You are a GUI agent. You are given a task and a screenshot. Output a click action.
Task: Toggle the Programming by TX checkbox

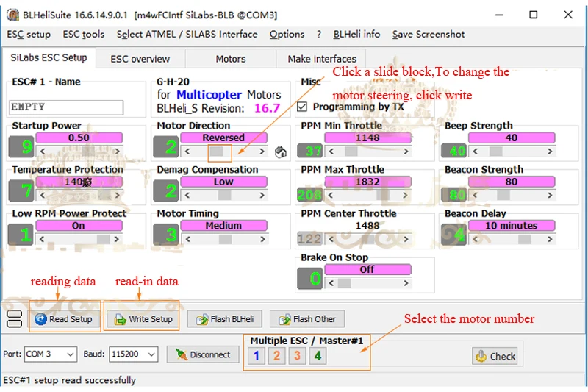302,107
